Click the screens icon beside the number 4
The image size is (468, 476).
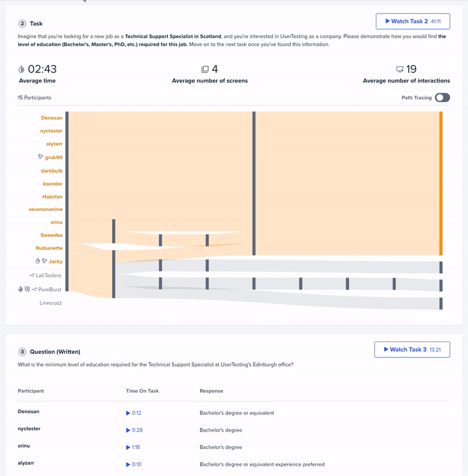click(x=205, y=69)
